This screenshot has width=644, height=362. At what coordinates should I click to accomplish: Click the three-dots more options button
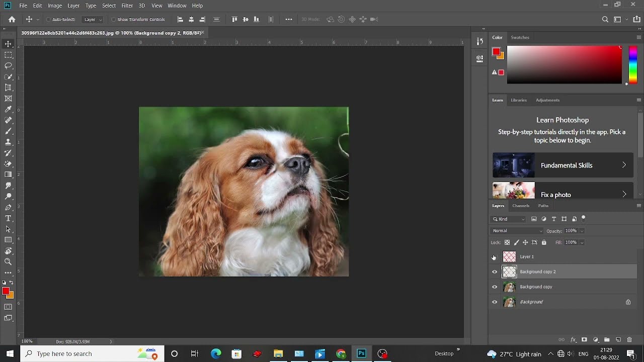(289, 19)
